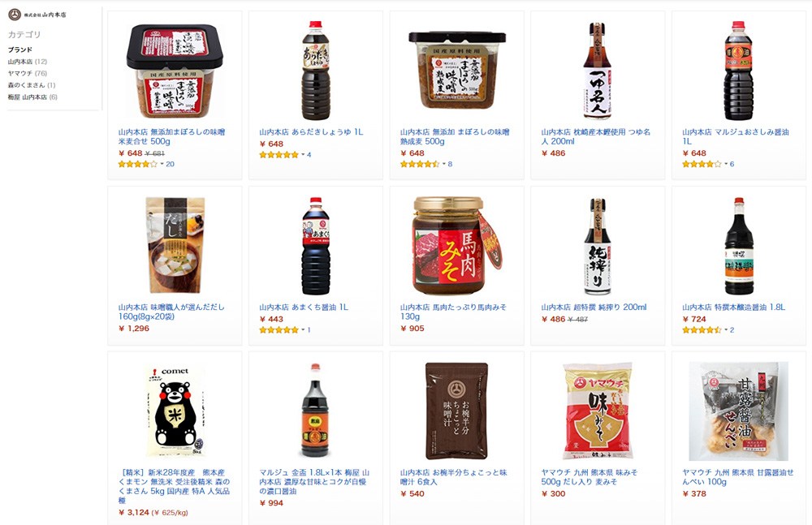Screen dimensions: 812x525
Task: Filter by ヤマウチ brand (76)
Action: tap(28, 74)
